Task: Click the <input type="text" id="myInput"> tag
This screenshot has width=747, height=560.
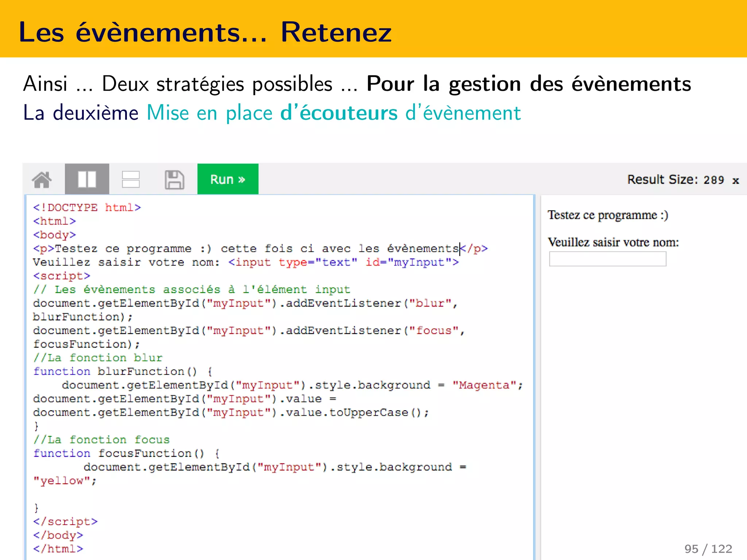Action: (x=344, y=262)
